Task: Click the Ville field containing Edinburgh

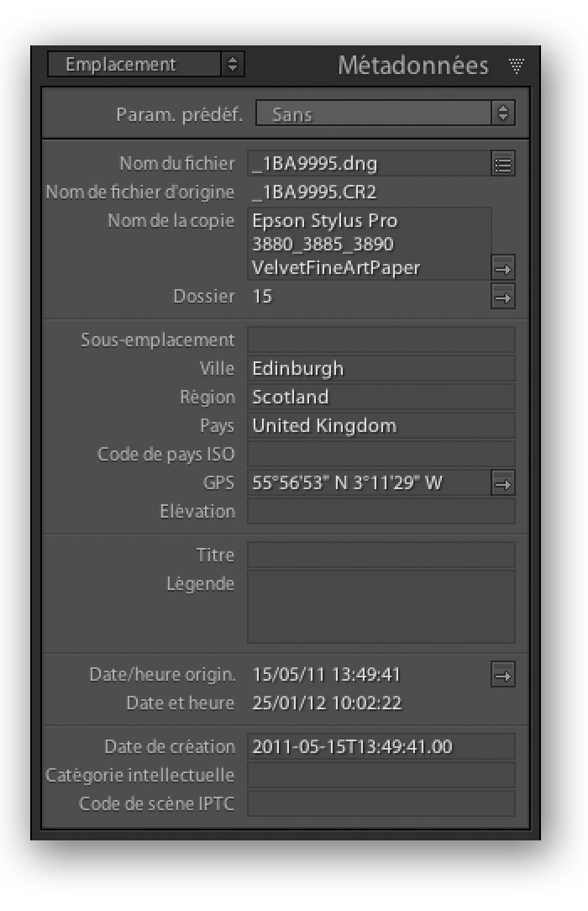Action: point(381,368)
